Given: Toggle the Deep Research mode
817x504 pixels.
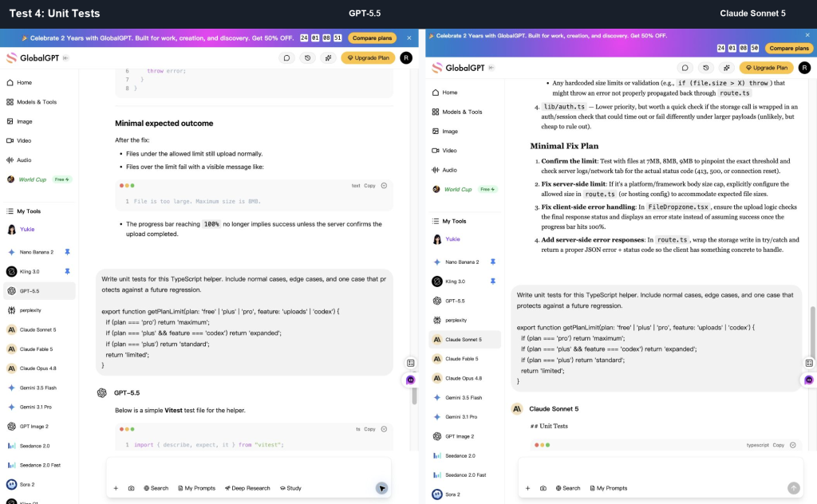Looking at the screenshot, I should (247, 488).
